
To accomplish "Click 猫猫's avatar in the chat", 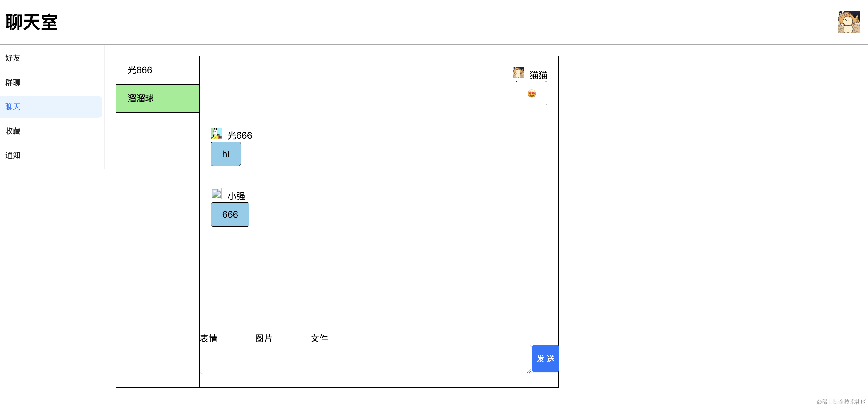I will (518, 72).
